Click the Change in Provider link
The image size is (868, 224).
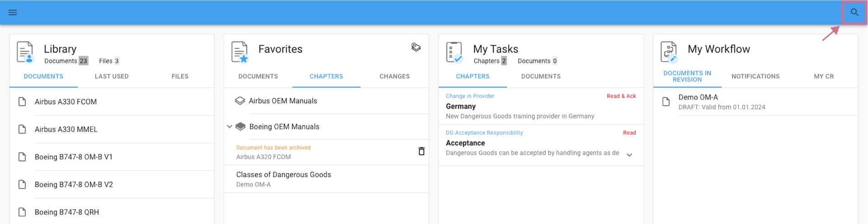(x=470, y=96)
